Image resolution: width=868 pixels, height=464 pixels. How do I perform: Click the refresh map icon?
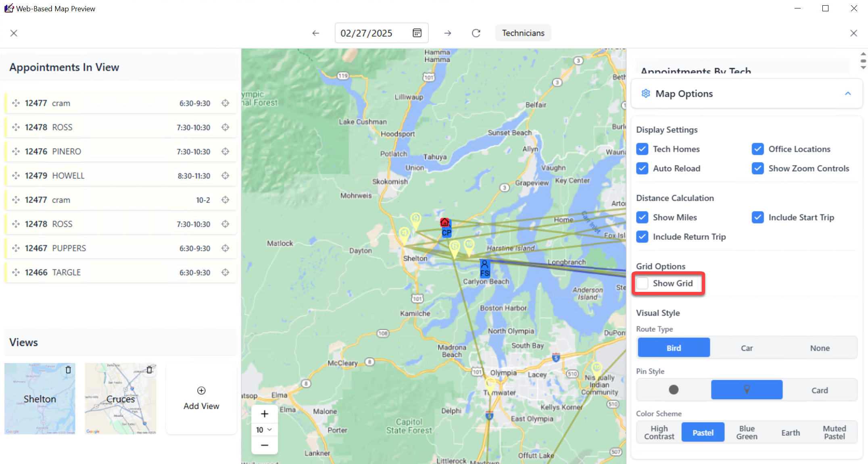pyautogui.click(x=476, y=33)
